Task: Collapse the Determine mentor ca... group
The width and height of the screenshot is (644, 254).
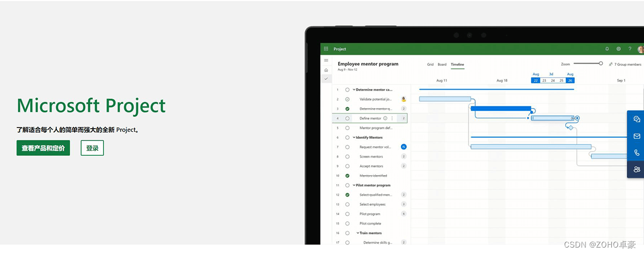Action: (354, 89)
